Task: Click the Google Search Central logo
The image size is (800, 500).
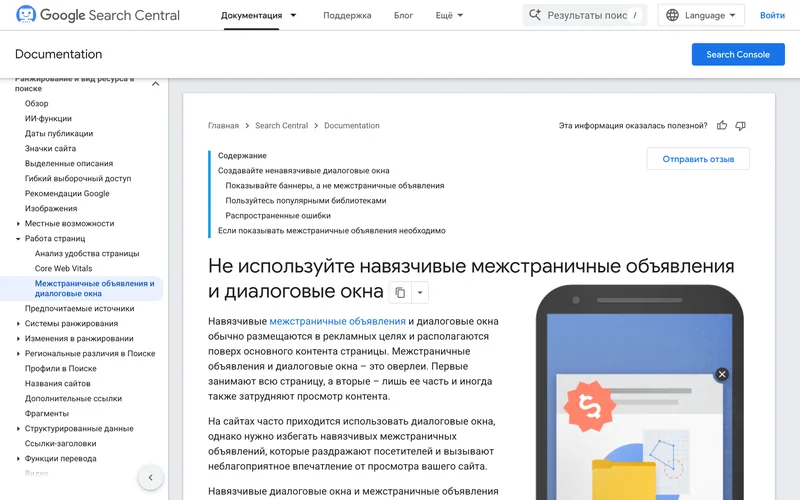Action: (x=97, y=15)
